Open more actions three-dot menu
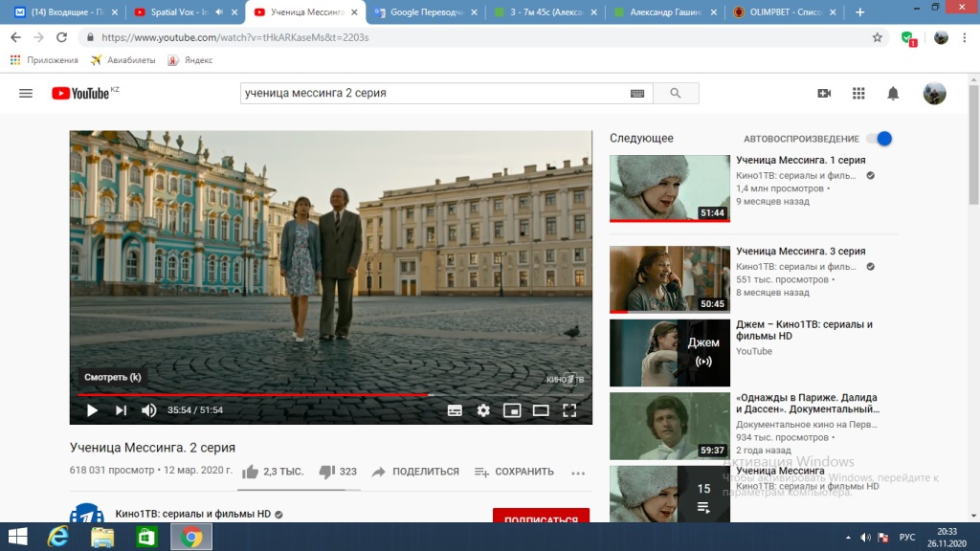This screenshot has height=551, width=980. click(578, 473)
